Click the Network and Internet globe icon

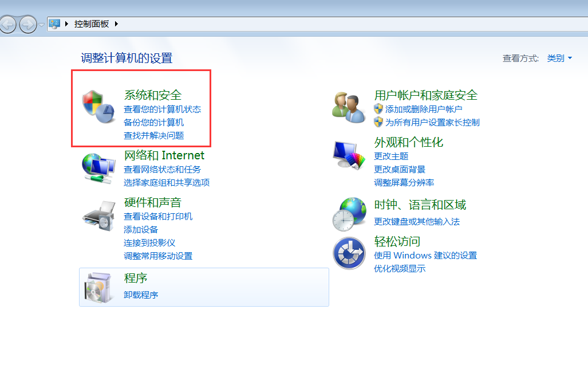click(x=98, y=169)
